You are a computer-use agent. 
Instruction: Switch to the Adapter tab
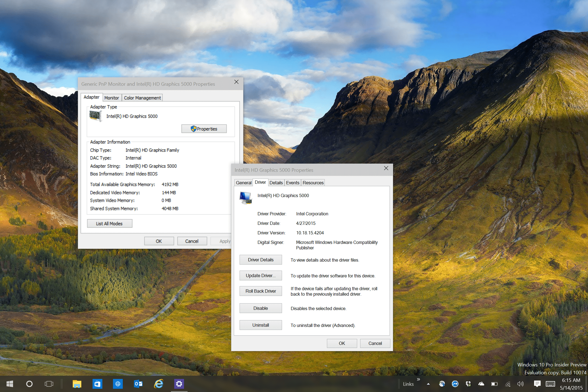pyautogui.click(x=91, y=97)
